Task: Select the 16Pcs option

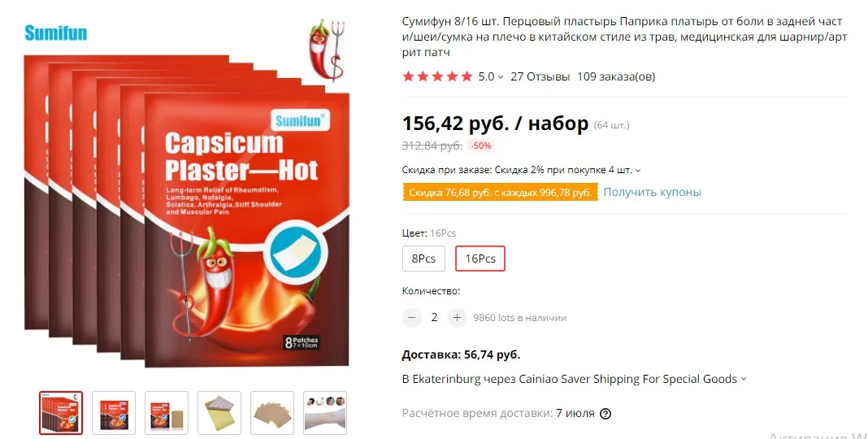Action: coord(480,259)
